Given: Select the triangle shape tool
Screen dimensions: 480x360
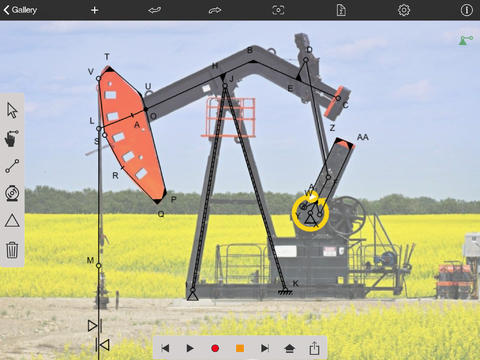Looking at the screenshot, I should point(12,221).
